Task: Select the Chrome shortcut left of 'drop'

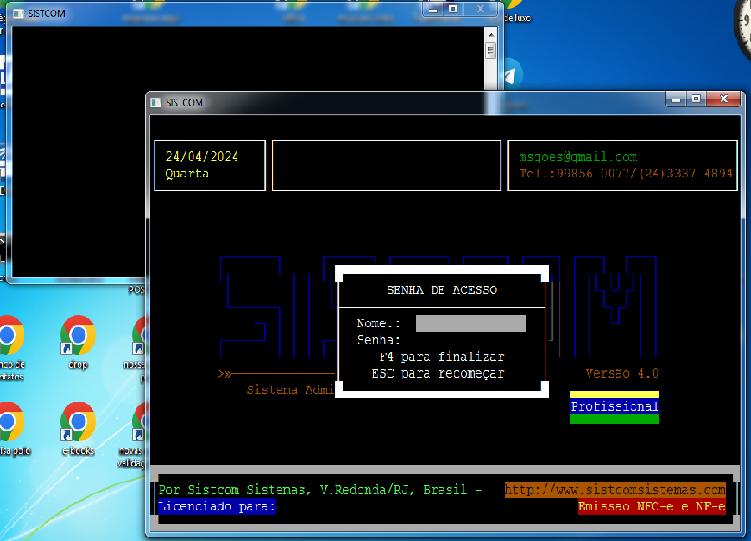Action: [x=10, y=336]
